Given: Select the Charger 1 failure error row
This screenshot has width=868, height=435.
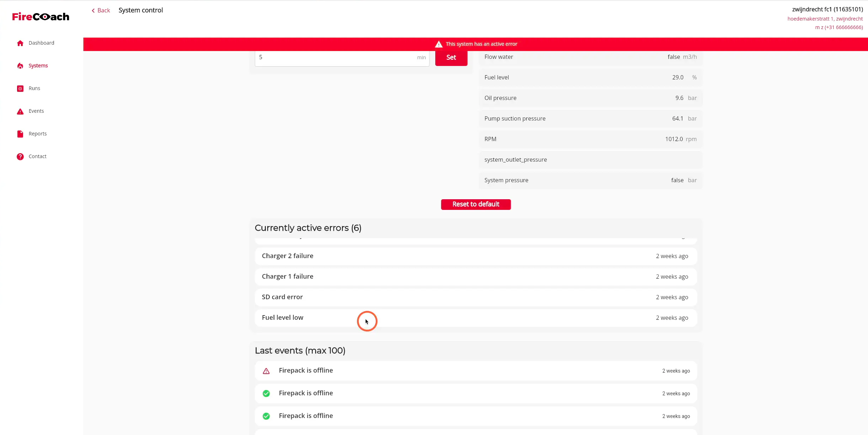Looking at the screenshot, I should click(476, 277).
